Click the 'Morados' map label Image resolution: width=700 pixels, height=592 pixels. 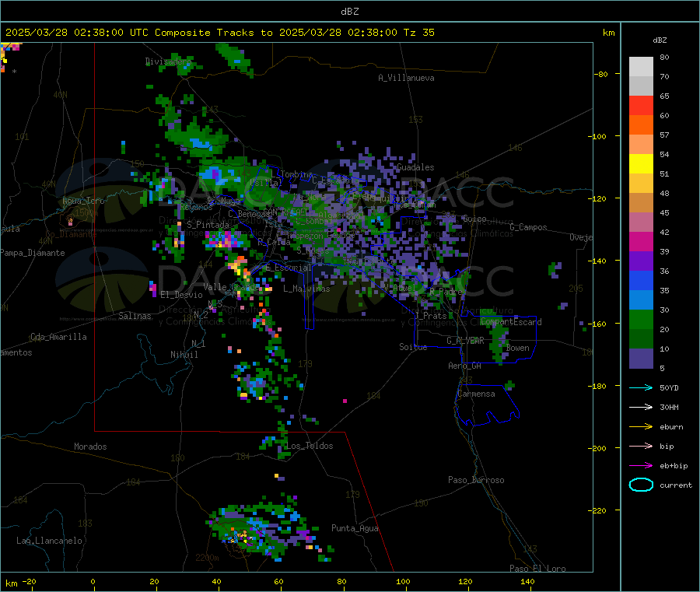coord(90,447)
